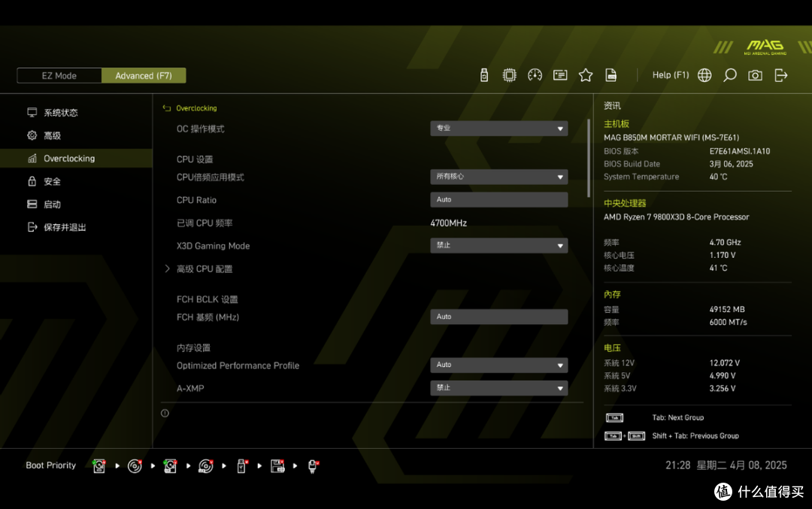Select 保存并退出 in the sidebar
Screen dimensions: 812x509
pyautogui.click(x=65, y=227)
